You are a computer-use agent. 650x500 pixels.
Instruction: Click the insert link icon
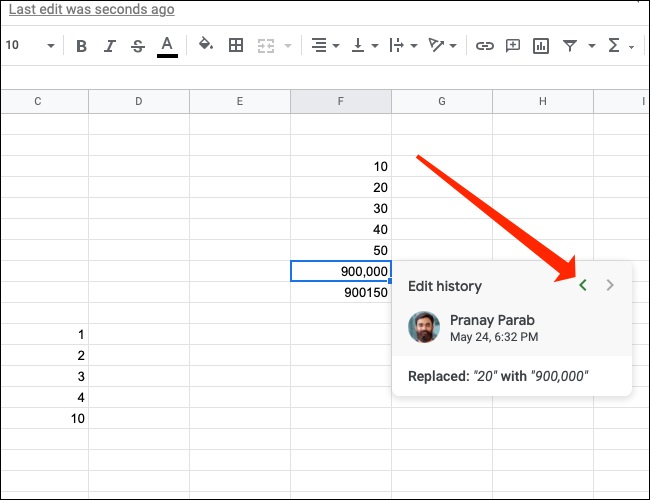[x=485, y=46]
